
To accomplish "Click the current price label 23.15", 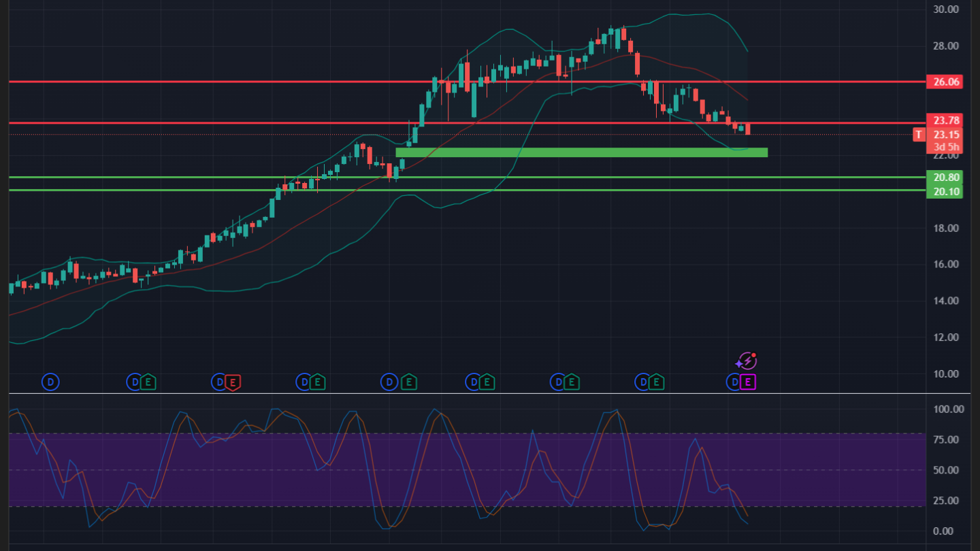I will coord(947,135).
